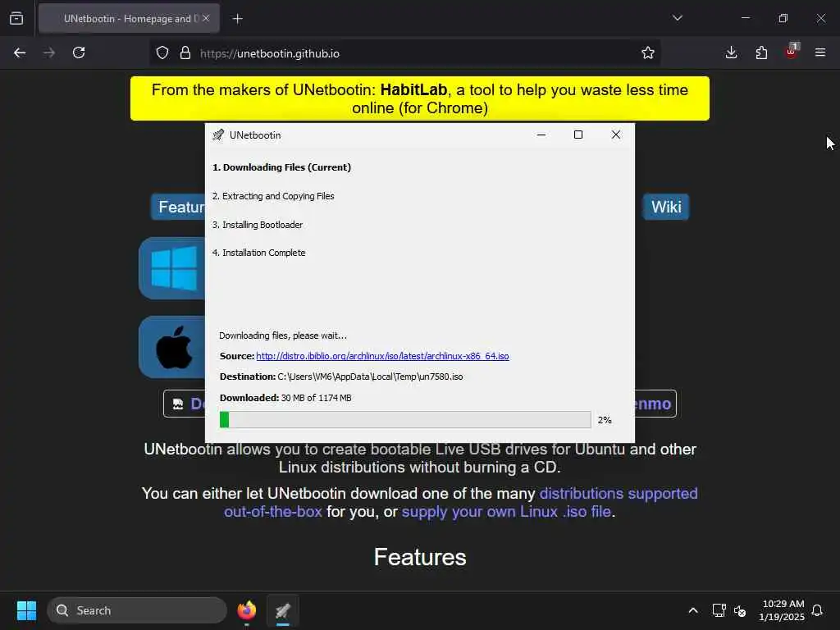Open the uBlock Origin extension icon
The width and height of the screenshot is (840, 630).
(x=792, y=52)
